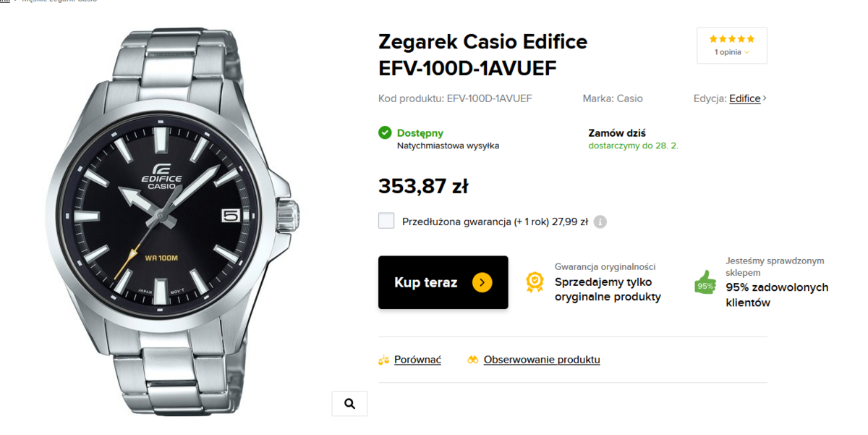Viewport: 868px width, 435px height.
Task: Click the chevron next to Edifice
Action: (765, 98)
